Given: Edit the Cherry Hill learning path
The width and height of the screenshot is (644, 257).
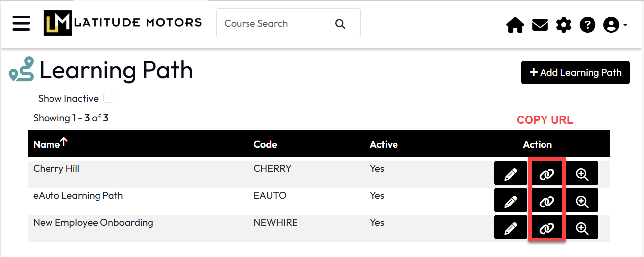Looking at the screenshot, I should pos(510,174).
